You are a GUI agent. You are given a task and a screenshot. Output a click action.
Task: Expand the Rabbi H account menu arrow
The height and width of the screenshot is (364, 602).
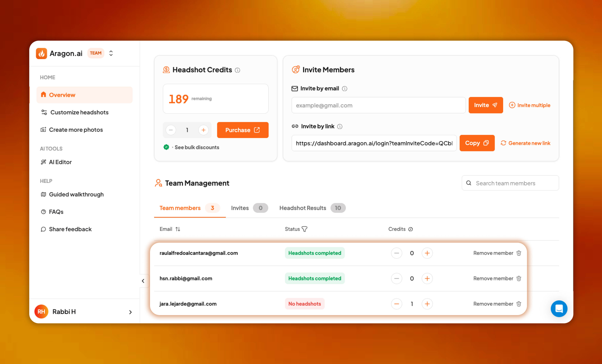(130, 312)
